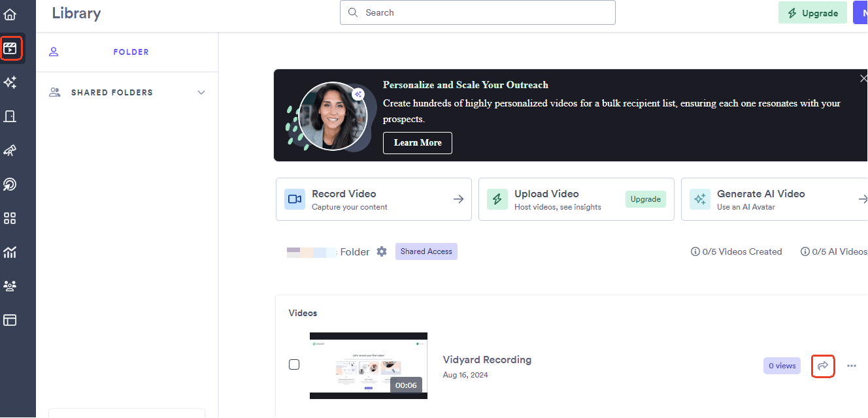Image resolution: width=868 pixels, height=418 pixels.
Task: Expand the Shared Folders section
Action: (201, 93)
